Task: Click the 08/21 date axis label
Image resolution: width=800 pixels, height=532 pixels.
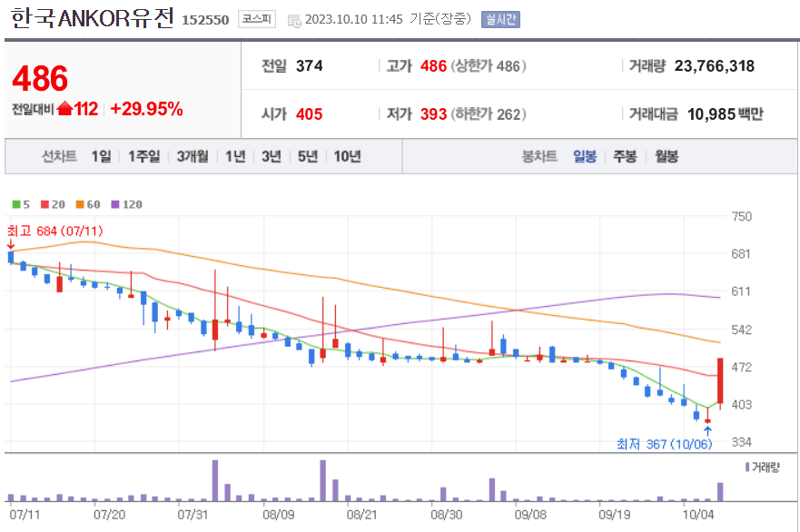Action: pos(361,514)
